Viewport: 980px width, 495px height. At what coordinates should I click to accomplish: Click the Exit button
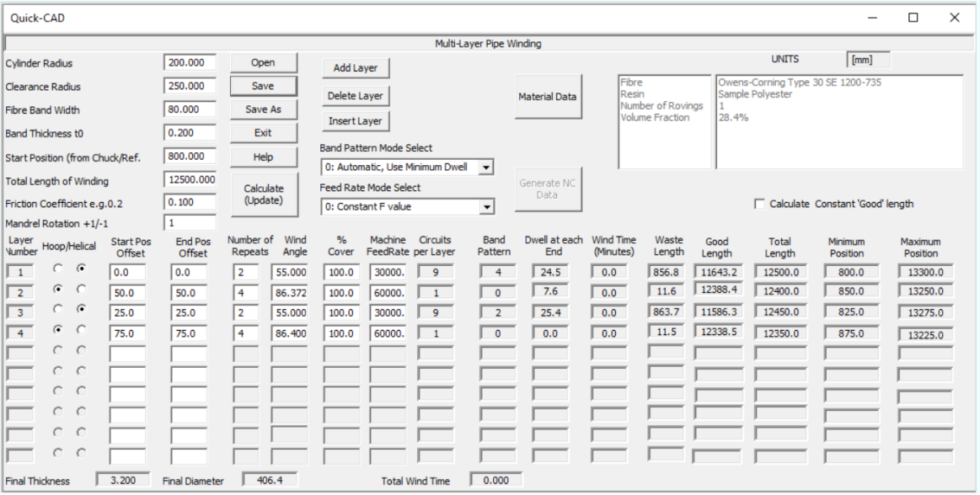click(x=263, y=133)
